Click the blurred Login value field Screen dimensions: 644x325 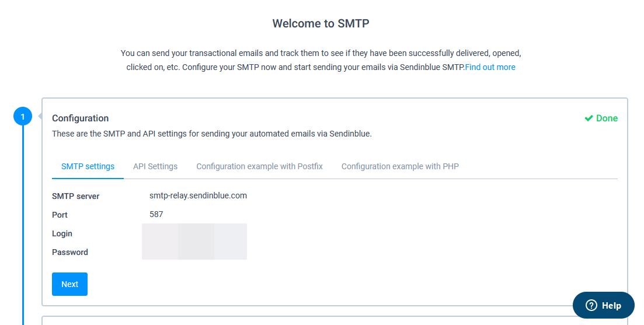coord(194,233)
